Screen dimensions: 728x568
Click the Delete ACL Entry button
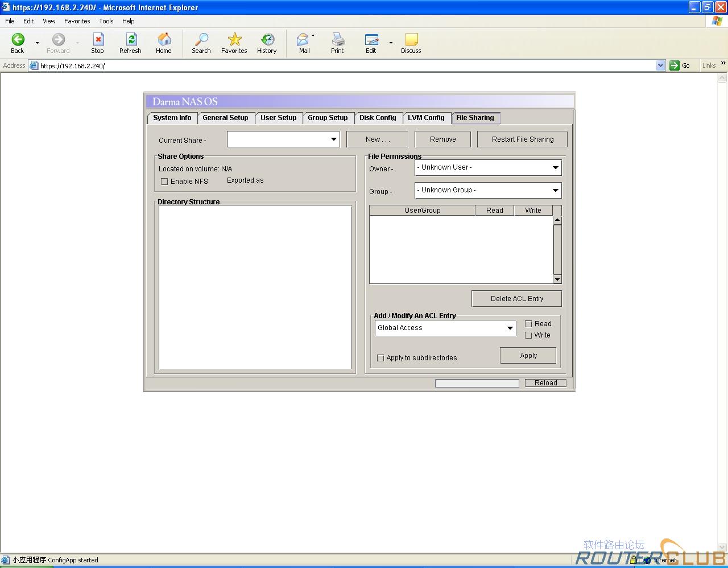517,299
